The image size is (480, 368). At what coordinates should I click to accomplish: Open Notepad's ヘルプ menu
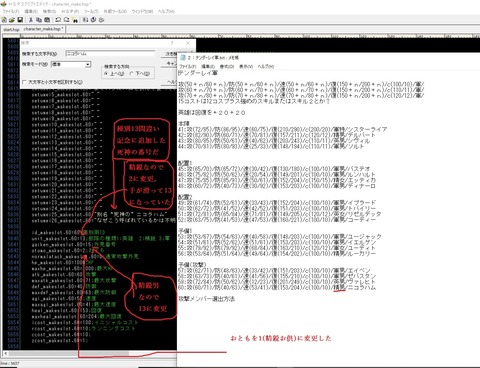[x=266, y=67]
